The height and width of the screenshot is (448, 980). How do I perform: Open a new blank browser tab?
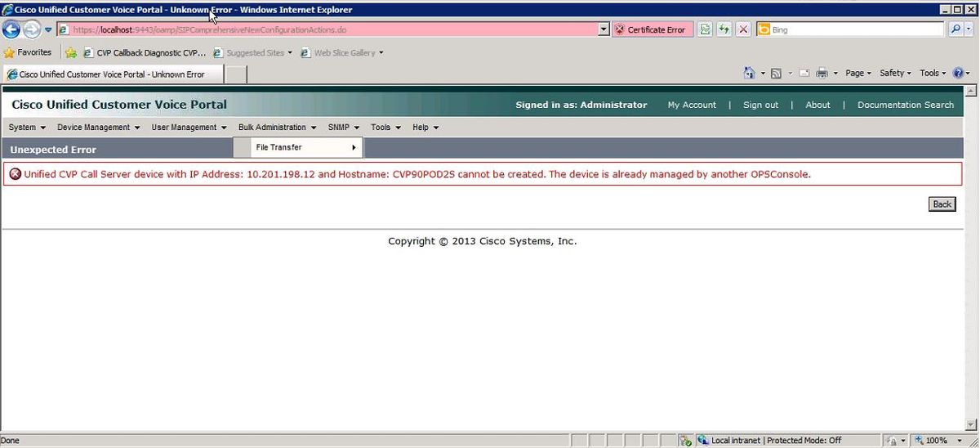click(235, 74)
